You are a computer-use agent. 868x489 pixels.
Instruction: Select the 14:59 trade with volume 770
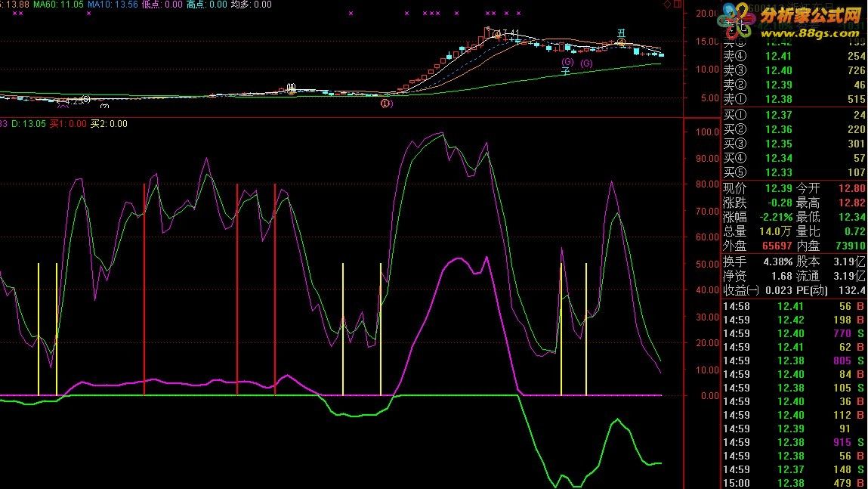click(795, 334)
